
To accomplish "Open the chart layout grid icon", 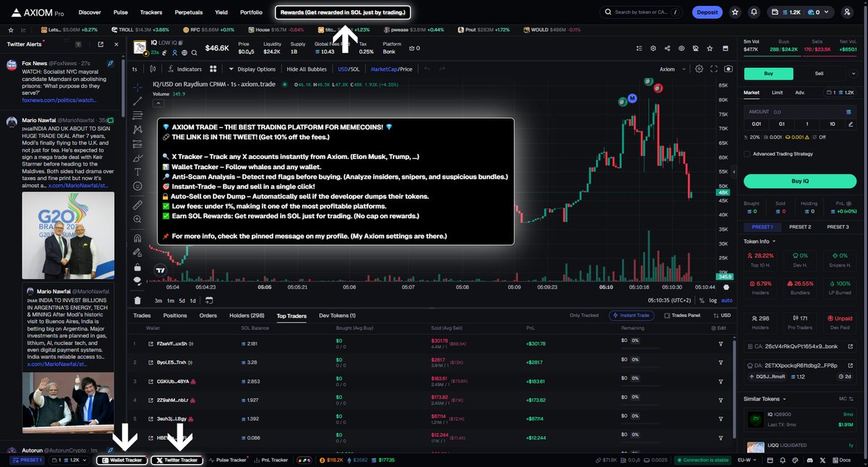I will [x=213, y=69].
